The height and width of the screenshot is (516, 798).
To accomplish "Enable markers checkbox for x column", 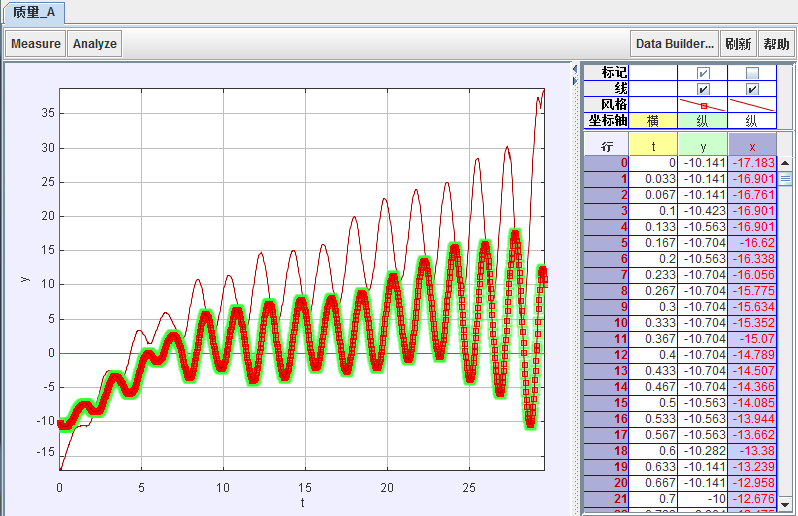I will click(x=752, y=73).
